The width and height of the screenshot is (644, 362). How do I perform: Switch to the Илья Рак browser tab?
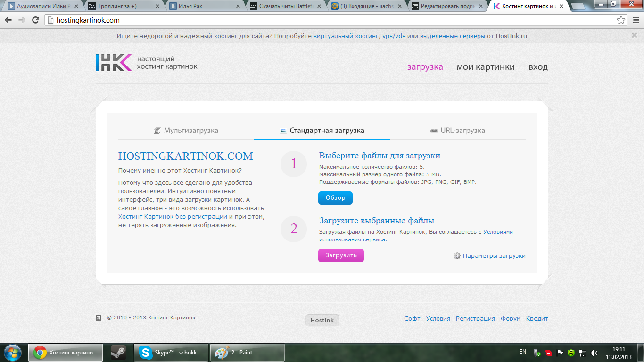click(205, 6)
